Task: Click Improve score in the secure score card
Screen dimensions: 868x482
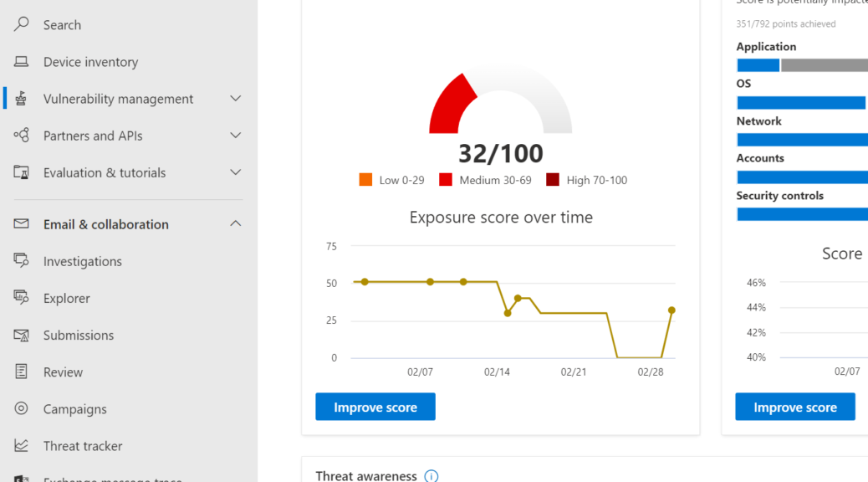Action: click(795, 407)
